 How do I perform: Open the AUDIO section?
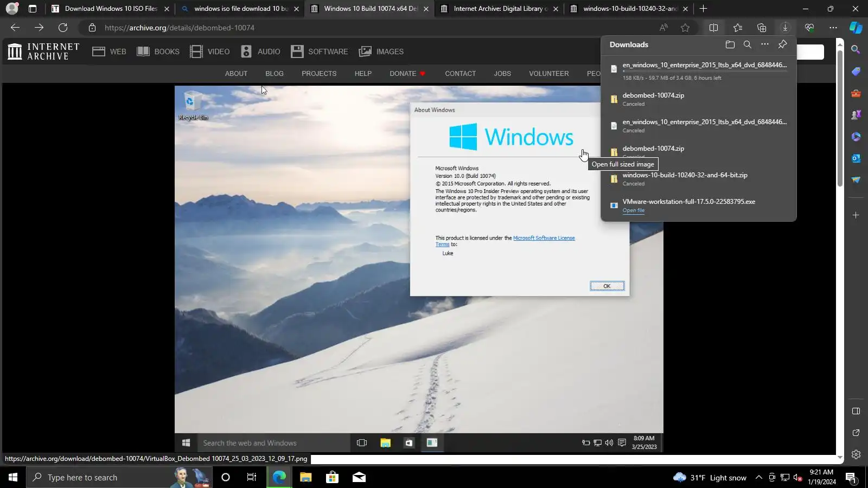(x=260, y=52)
